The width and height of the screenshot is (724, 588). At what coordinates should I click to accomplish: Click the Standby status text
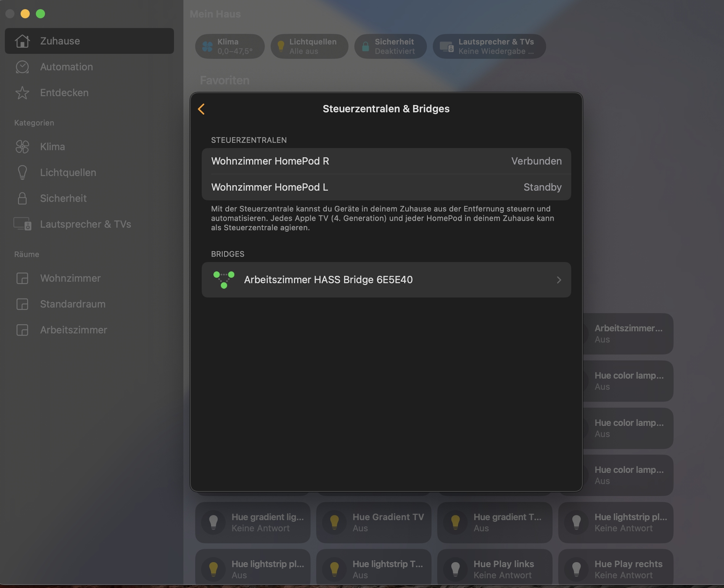click(542, 187)
